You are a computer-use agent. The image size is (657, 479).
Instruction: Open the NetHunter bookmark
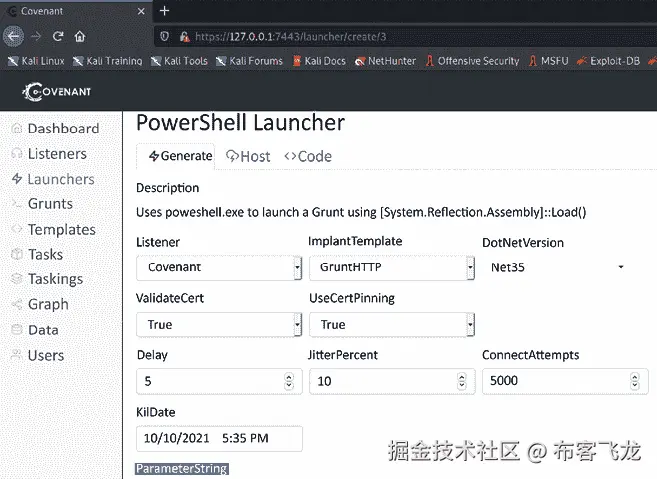point(385,61)
